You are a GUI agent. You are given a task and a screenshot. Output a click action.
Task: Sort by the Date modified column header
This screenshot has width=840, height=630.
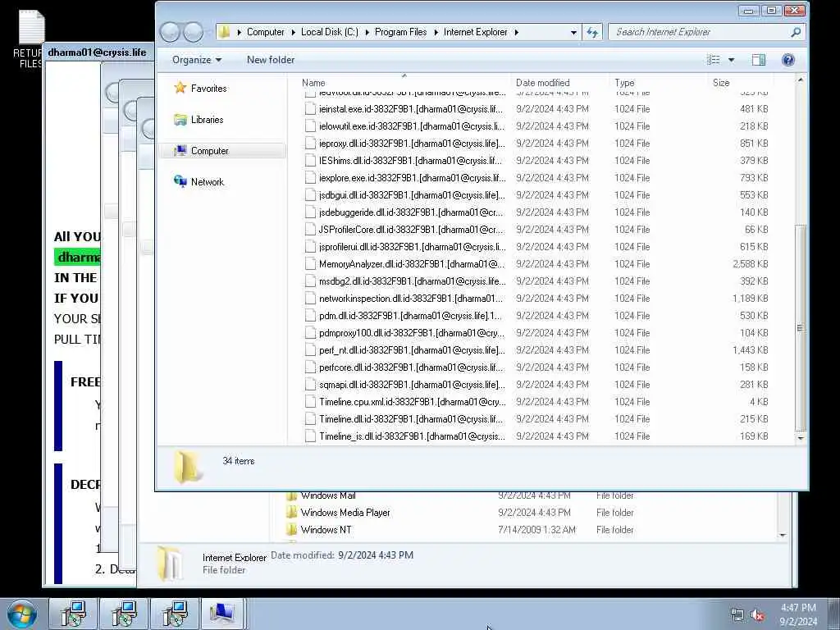[x=543, y=83]
